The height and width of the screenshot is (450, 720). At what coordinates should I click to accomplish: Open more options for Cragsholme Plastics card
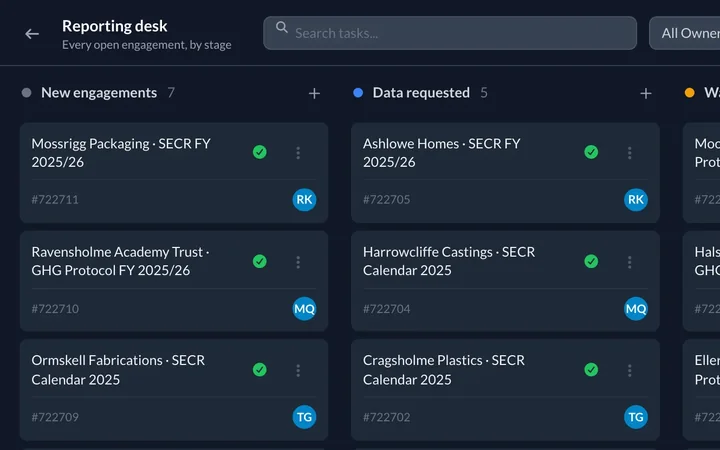click(x=630, y=370)
